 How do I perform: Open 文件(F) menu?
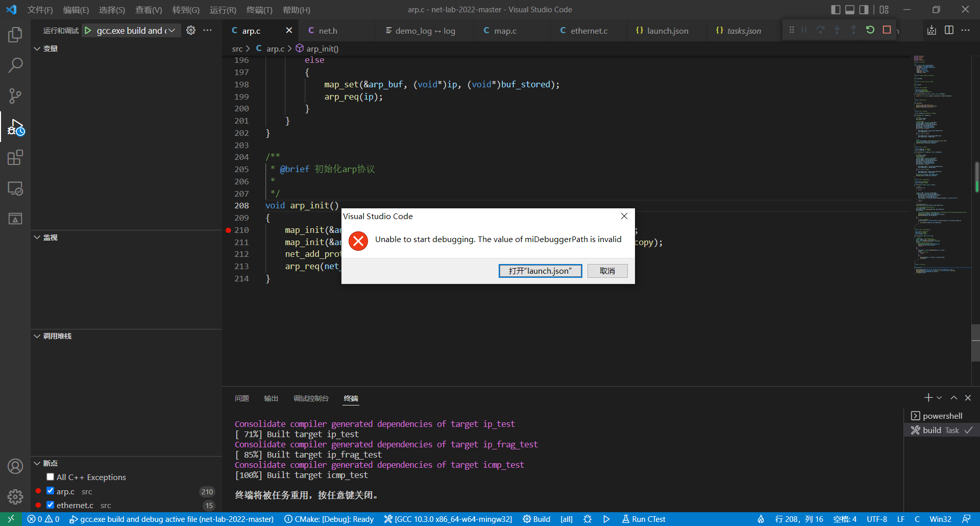(x=40, y=10)
